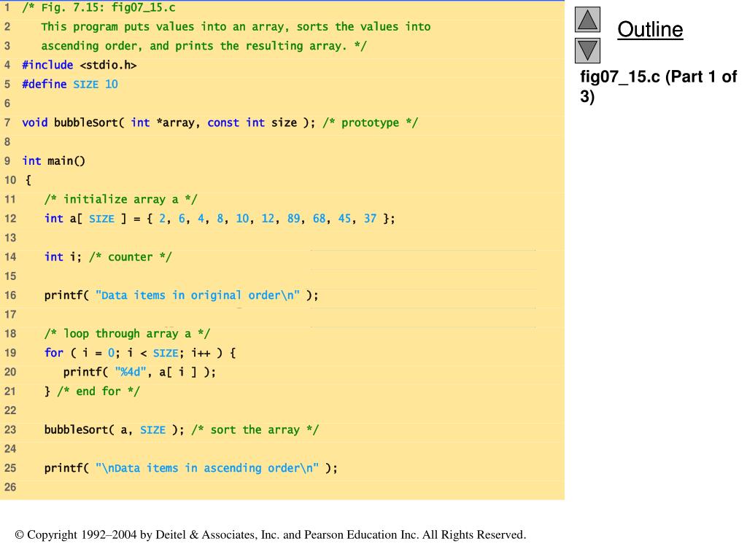Click the 'This program puts values' comment line
The width and height of the screenshot is (747, 560).
click(236, 27)
